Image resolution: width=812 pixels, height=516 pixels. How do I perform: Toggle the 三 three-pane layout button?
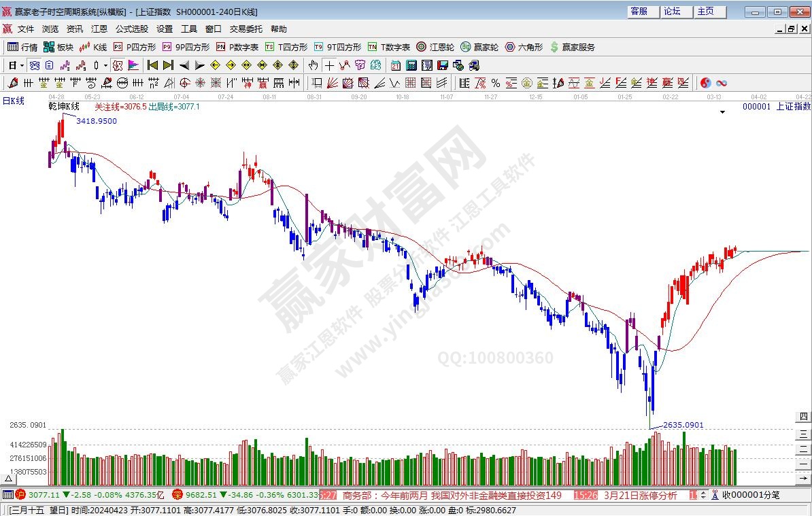pyautogui.click(x=803, y=433)
